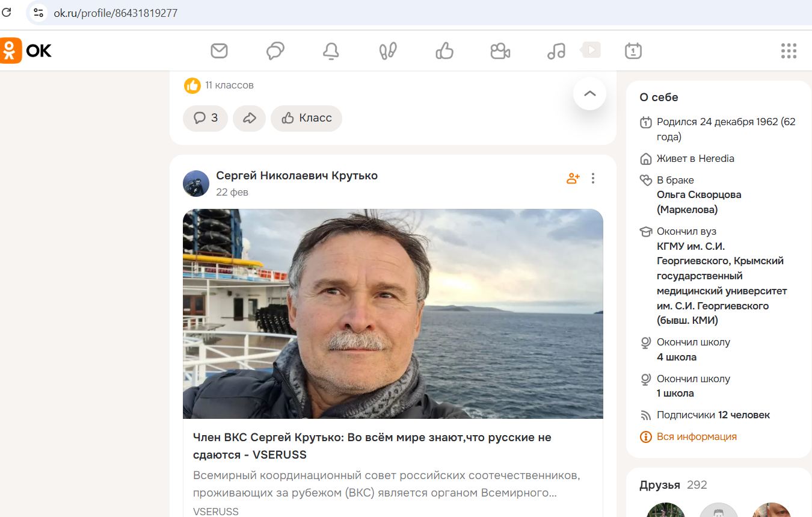Open Music note icon

coord(556,51)
